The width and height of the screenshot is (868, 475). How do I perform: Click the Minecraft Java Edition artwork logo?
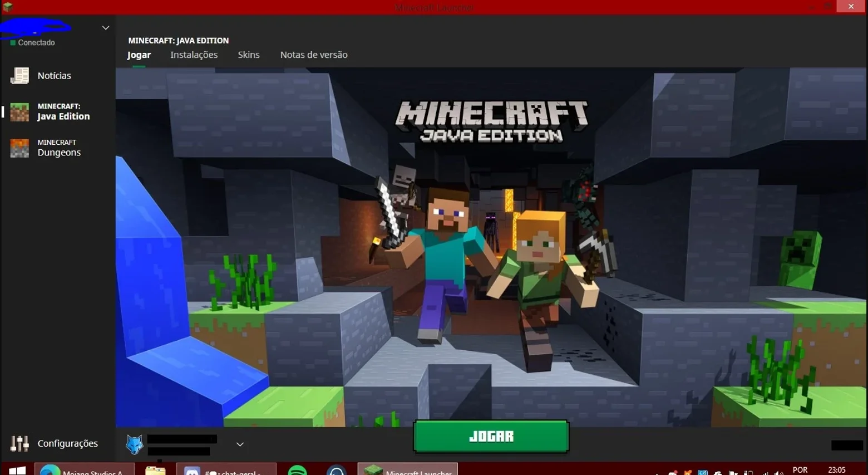(492, 121)
